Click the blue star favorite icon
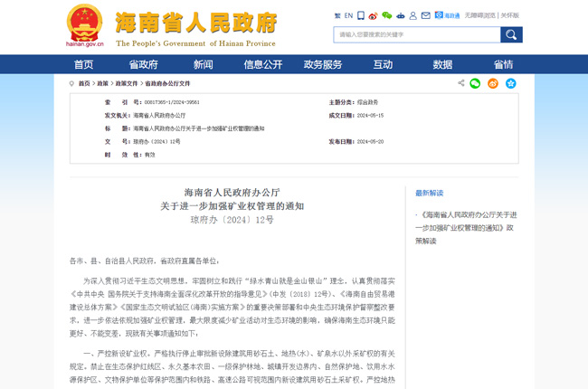The image size is (588, 389). [x=510, y=83]
